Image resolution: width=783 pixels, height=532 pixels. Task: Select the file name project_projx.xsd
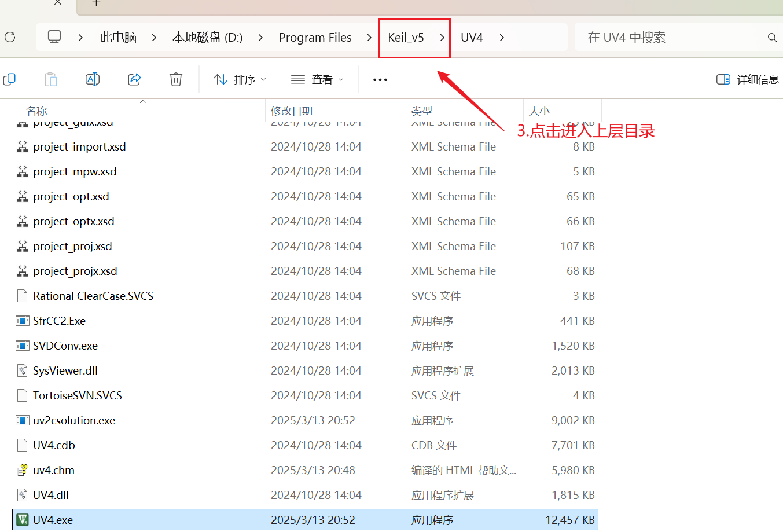tap(75, 271)
